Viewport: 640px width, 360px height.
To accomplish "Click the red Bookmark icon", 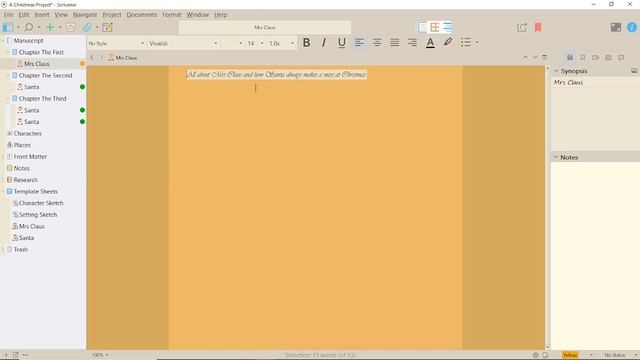I will pyautogui.click(x=538, y=27).
